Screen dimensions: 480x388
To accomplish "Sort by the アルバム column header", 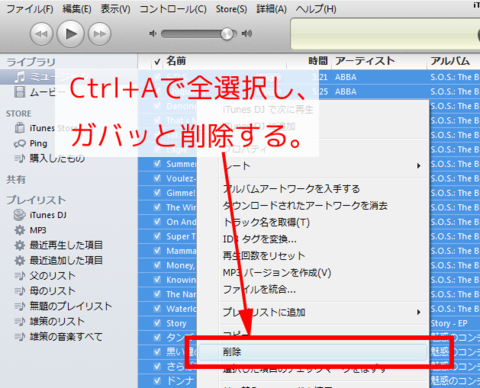I will [450, 61].
